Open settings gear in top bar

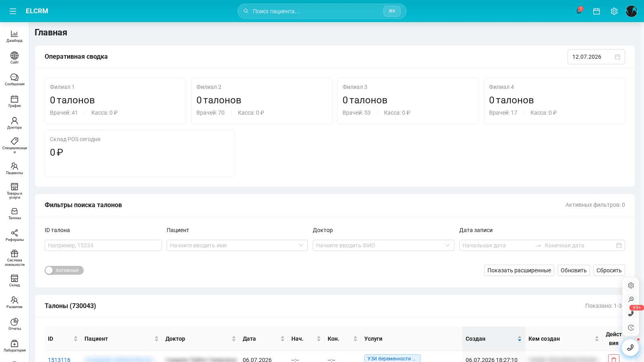[614, 11]
